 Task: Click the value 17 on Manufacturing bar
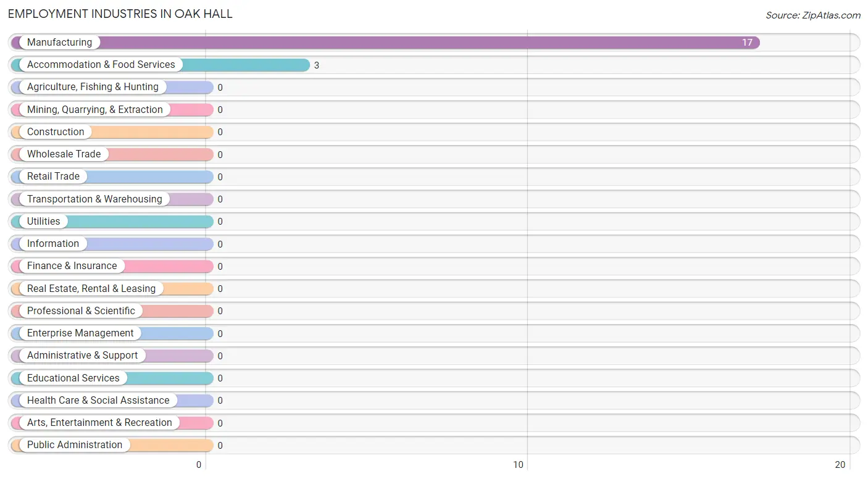point(747,43)
